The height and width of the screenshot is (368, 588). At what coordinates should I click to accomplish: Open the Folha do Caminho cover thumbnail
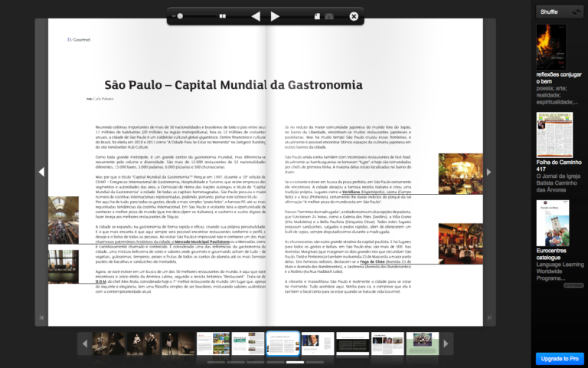(x=554, y=135)
